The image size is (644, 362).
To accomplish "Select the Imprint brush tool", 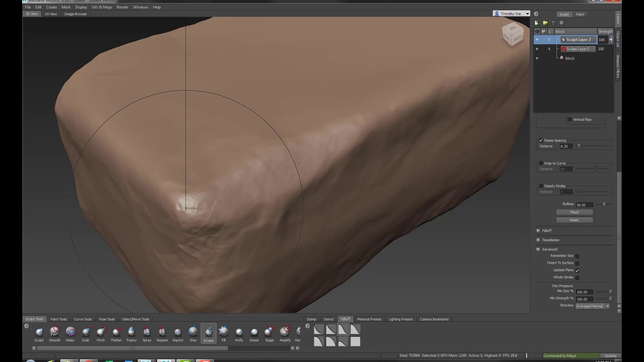I will [x=178, y=334].
